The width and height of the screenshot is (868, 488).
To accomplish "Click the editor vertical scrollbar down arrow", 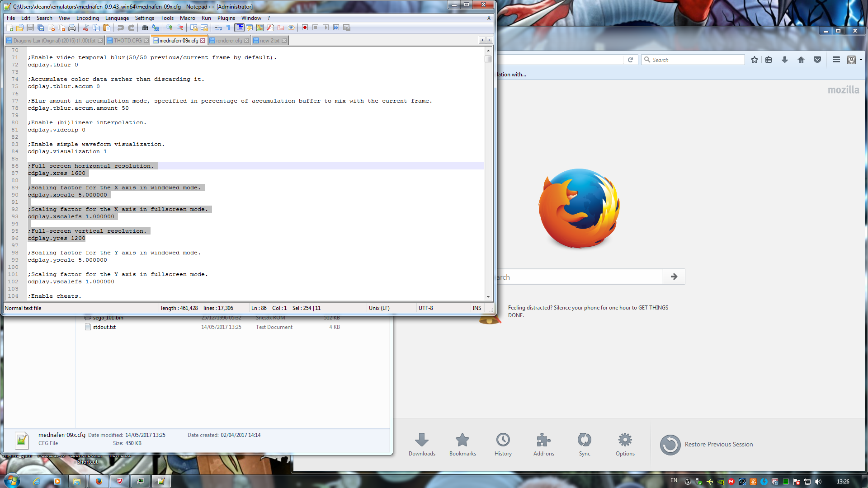I will click(488, 297).
